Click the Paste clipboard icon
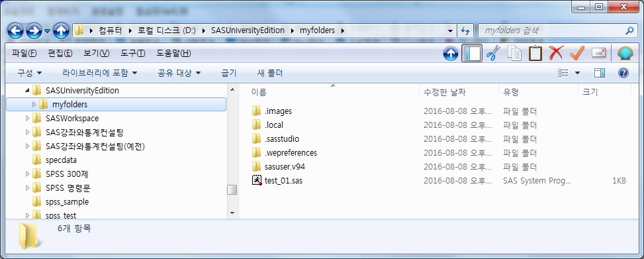This screenshot has height=259, width=644. (535, 54)
